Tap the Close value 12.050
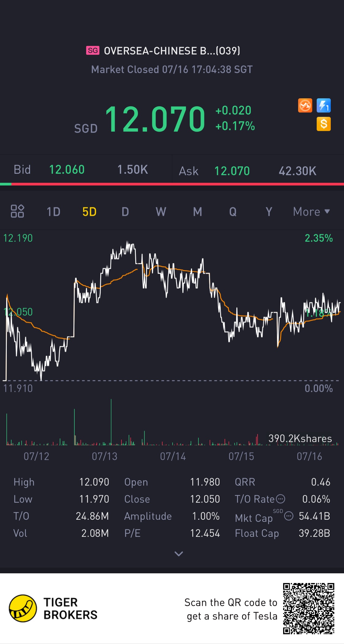Screen dimensions: 344x644 [205, 499]
